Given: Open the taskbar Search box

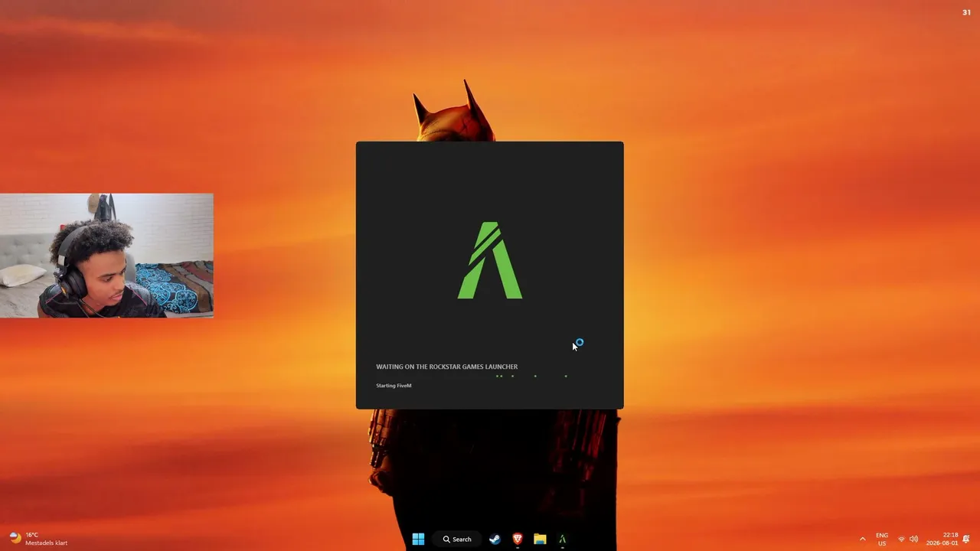Looking at the screenshot, I should [x=457, y=540].
